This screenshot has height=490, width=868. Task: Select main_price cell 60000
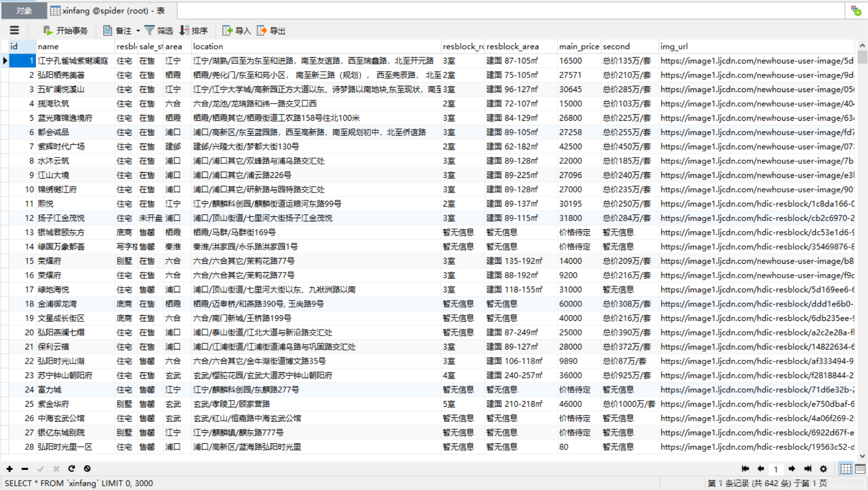point(579,304)
